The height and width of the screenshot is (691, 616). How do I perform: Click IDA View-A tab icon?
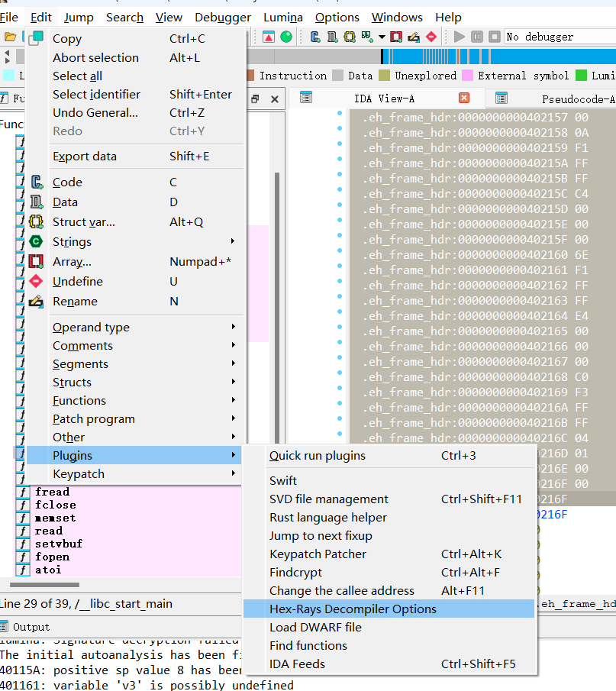(306, 98)
